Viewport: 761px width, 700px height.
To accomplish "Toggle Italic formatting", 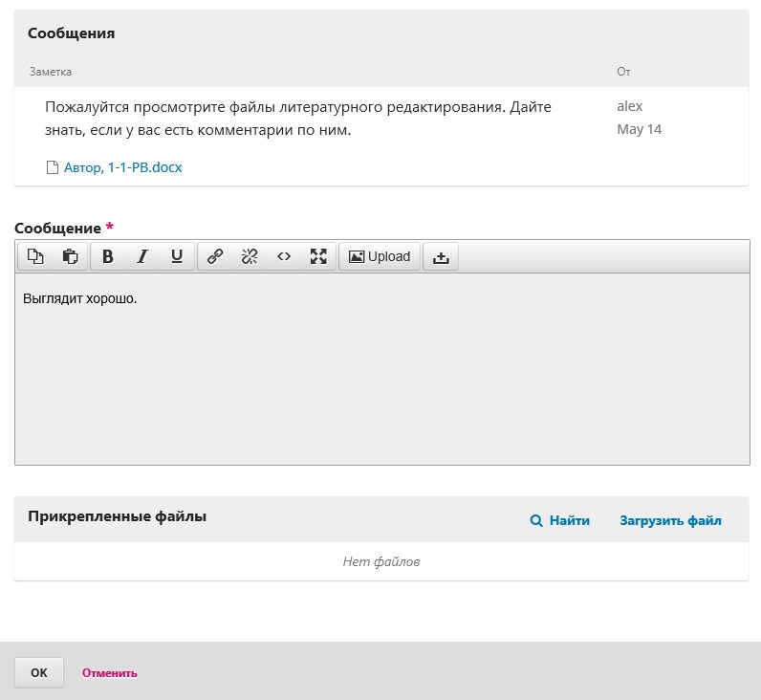I will click(x=142, y=256).
